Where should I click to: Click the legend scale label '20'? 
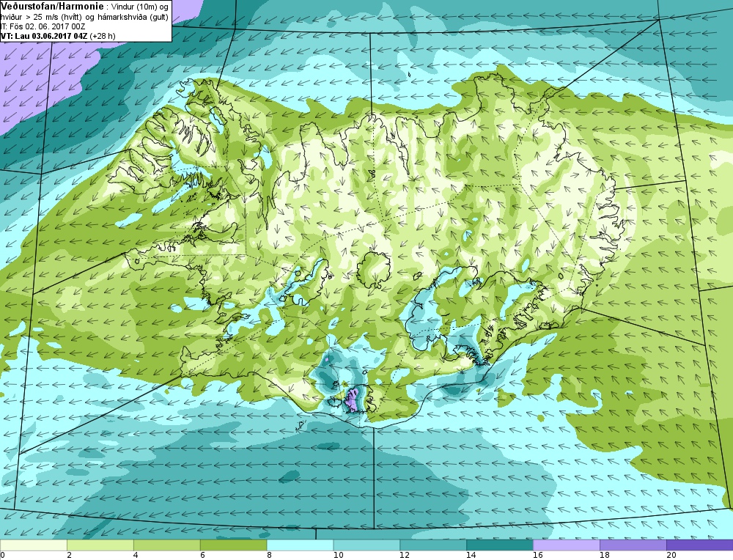pos(671,556)
